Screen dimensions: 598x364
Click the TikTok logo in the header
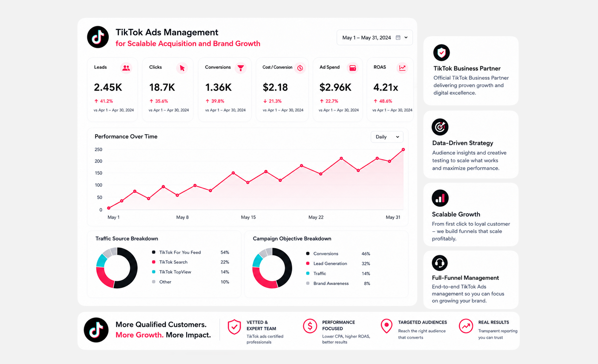(x=98, y=37)
